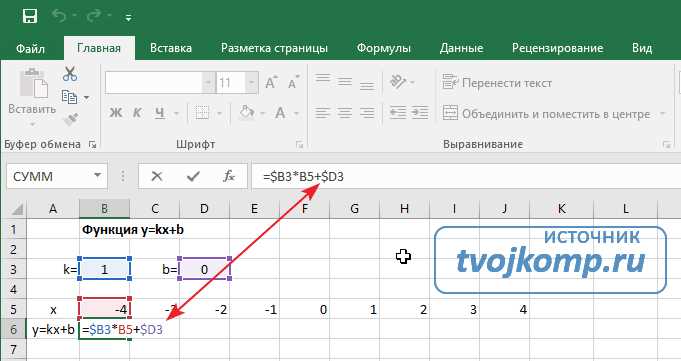
Task: Click the Undo arrow icon
Action: click(59, 17)
